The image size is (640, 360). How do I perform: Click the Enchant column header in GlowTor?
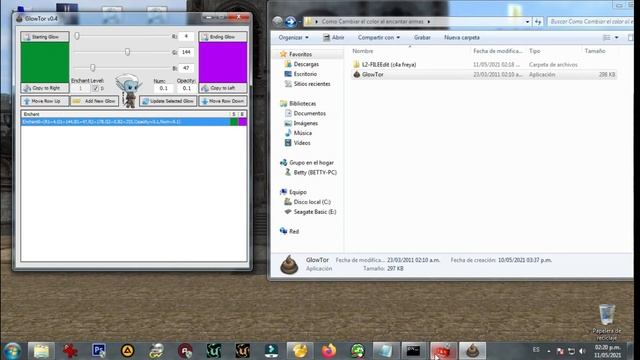pos(125,114)
